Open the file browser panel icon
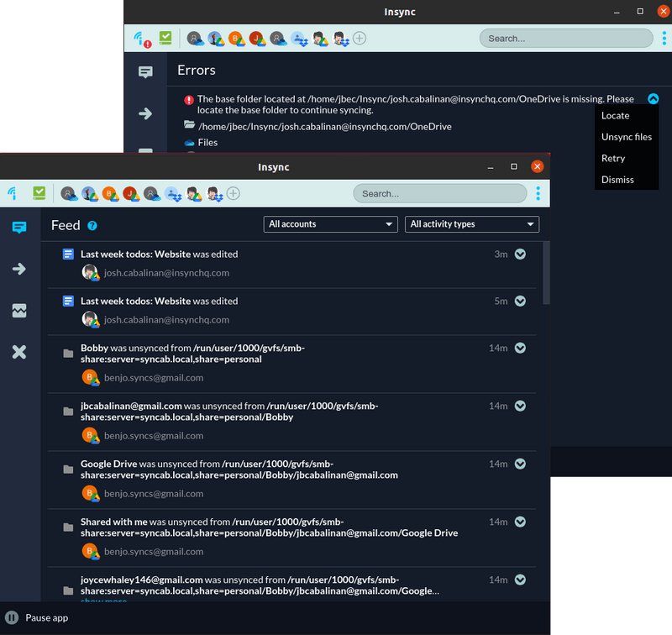This screenshot has width=672, height=635. (19, 310)
